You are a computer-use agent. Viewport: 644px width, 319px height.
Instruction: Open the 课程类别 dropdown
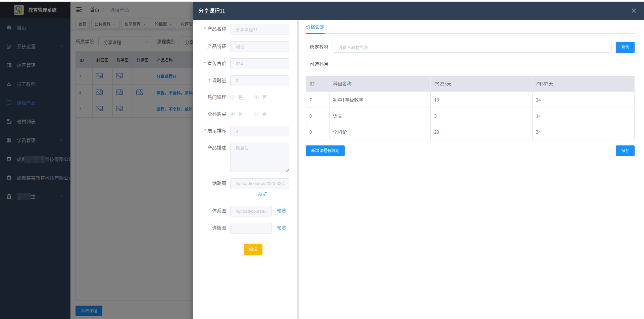[187, 42]
